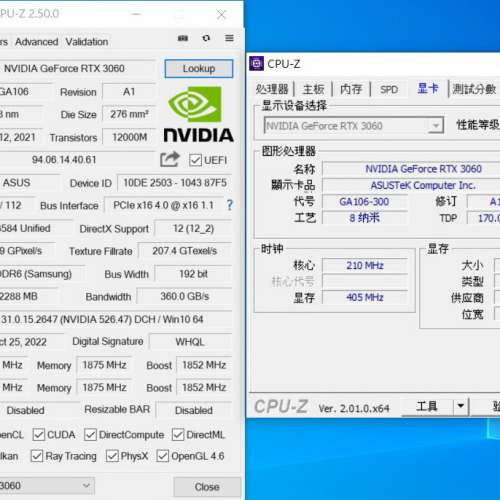Click ASUSTeK Computer Inc. in CPU-Z

coord(423,185)
